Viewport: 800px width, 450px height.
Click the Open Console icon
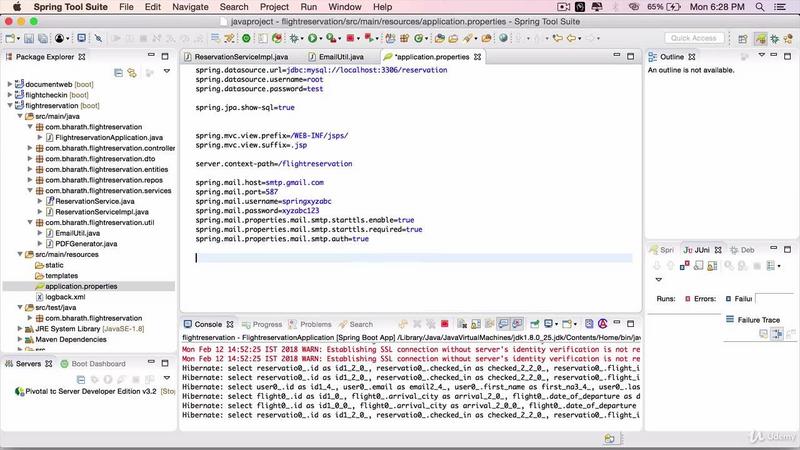coord(567,324)
